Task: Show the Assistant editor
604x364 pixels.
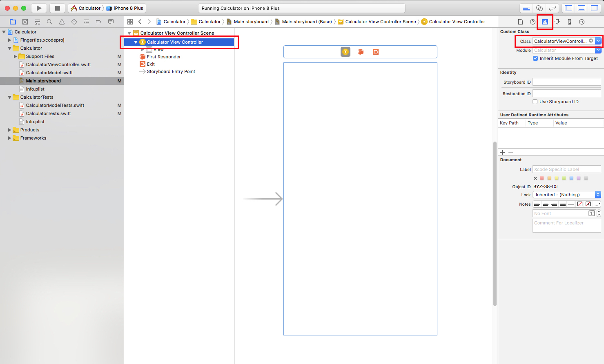Action: click(x=539, y=8)
